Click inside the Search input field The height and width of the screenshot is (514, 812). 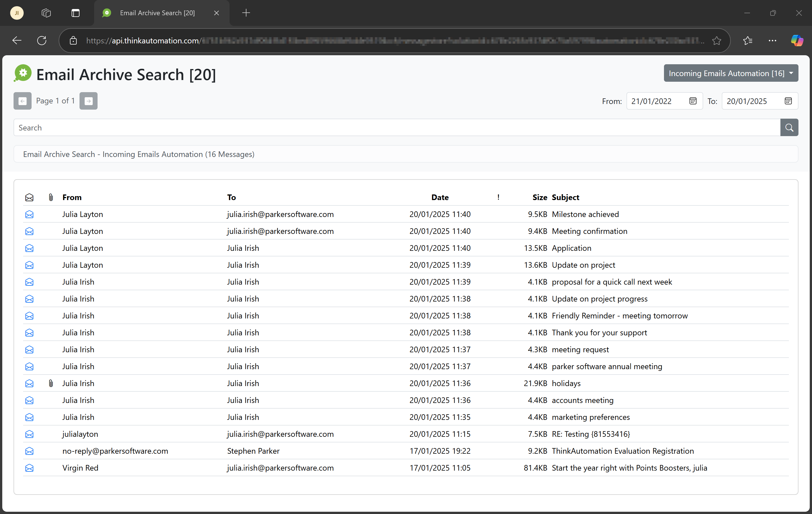coord(202,127)
